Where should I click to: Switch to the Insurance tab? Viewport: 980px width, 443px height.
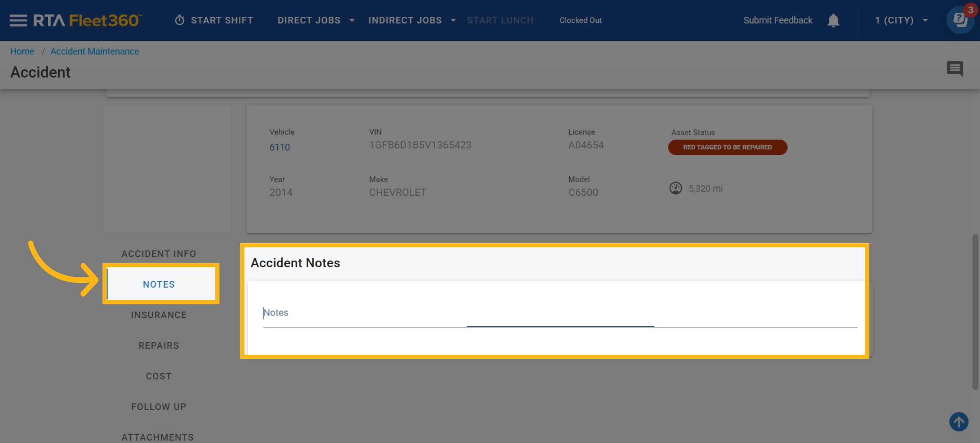pos(159,315)
